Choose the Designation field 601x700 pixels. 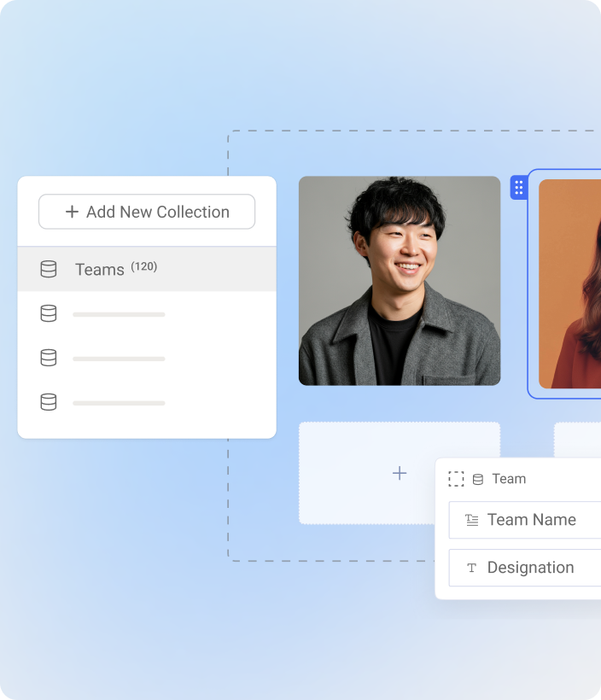(x=525, y=568)
